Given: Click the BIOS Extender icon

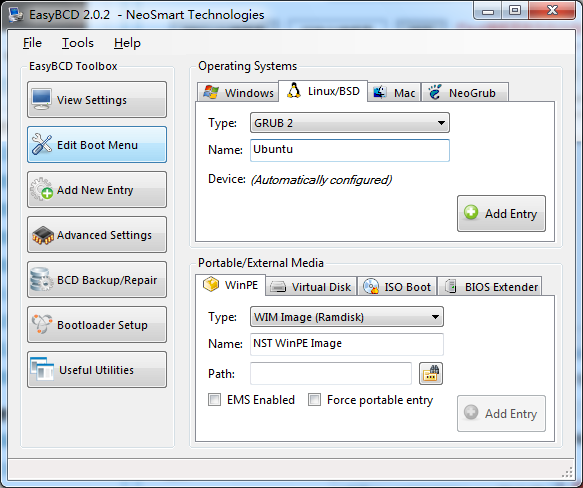Looking at the screenshot, I should (451, 287).
